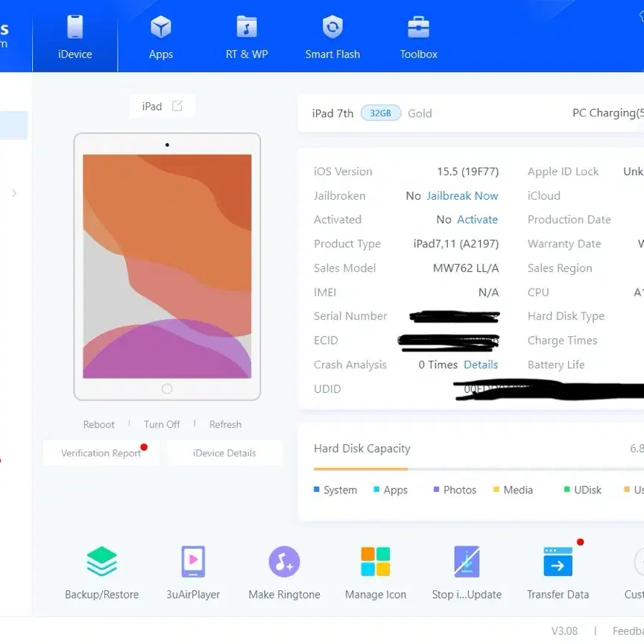Click the Media yellow legend swatch
644x644 pixels.
pyautogui.click(x=496, y=490)
